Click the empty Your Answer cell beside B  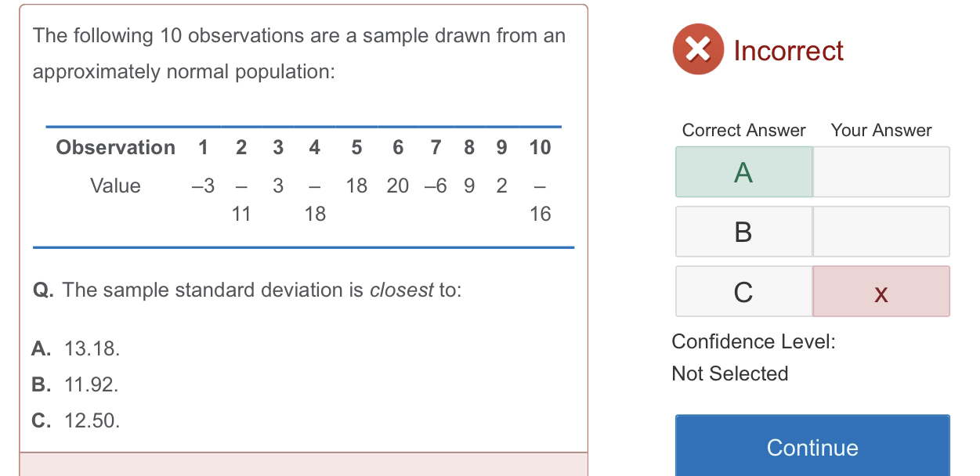point(881,232)
